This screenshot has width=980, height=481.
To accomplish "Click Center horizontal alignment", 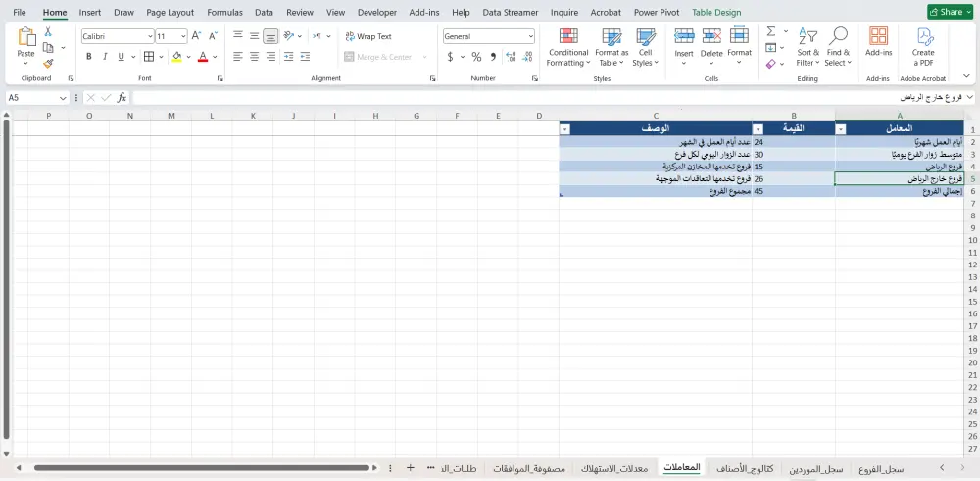I will click(x=255, y=57).
